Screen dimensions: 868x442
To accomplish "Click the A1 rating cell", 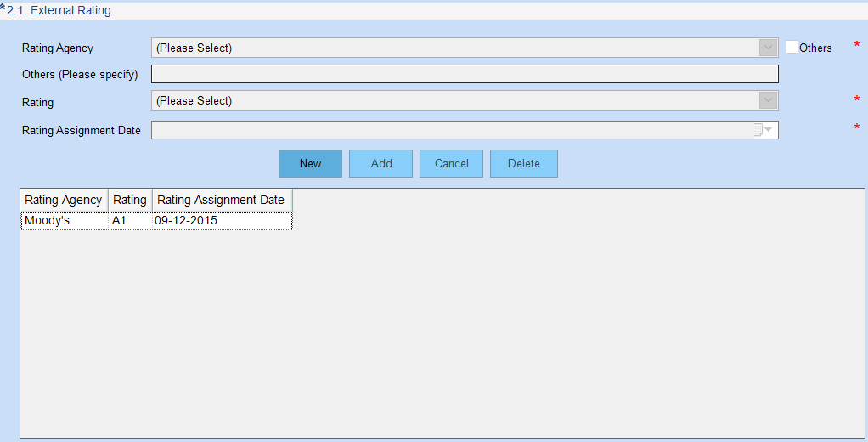I will point(130,220).
